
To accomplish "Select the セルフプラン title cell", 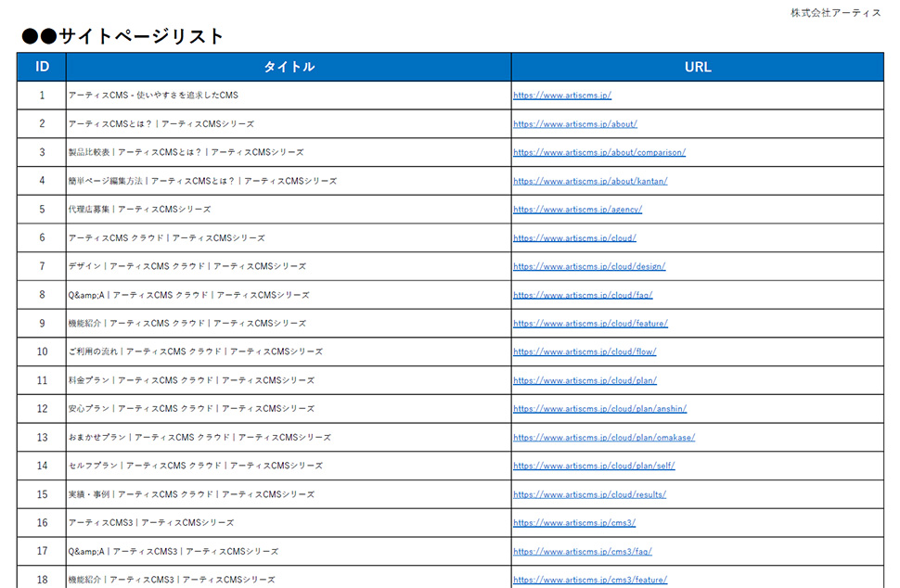I will coord(289,466).
